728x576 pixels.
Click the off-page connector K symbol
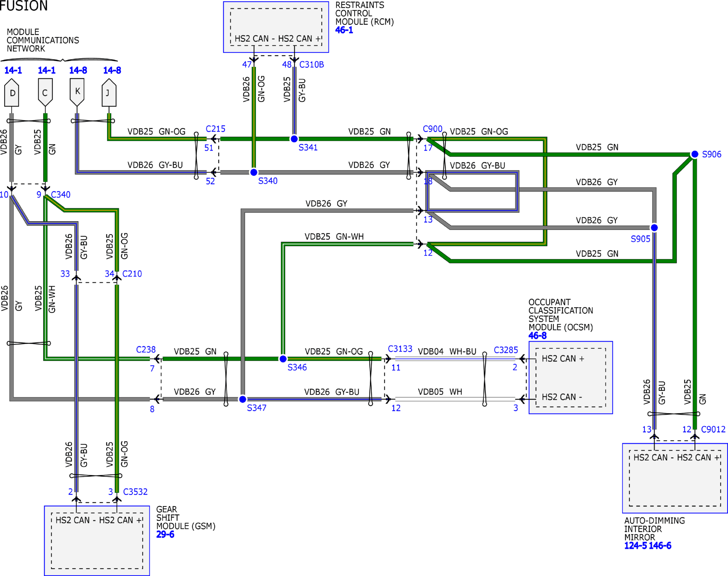click(77, 92)
